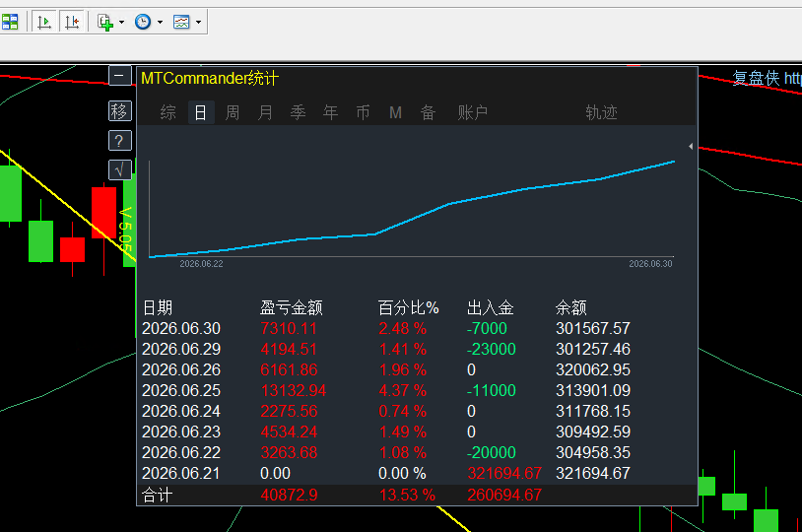Click the 4.37 % percentage cell
The width and height of the screenshot is (802, 532).
(x=403, y=391)
